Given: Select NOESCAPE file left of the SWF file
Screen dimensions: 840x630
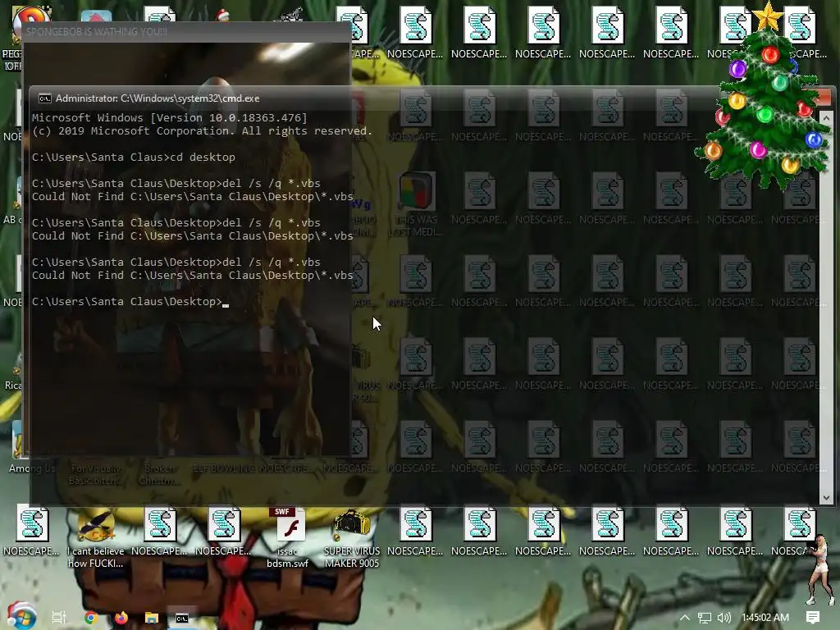Looking at the screenshot, I should 223,531.
